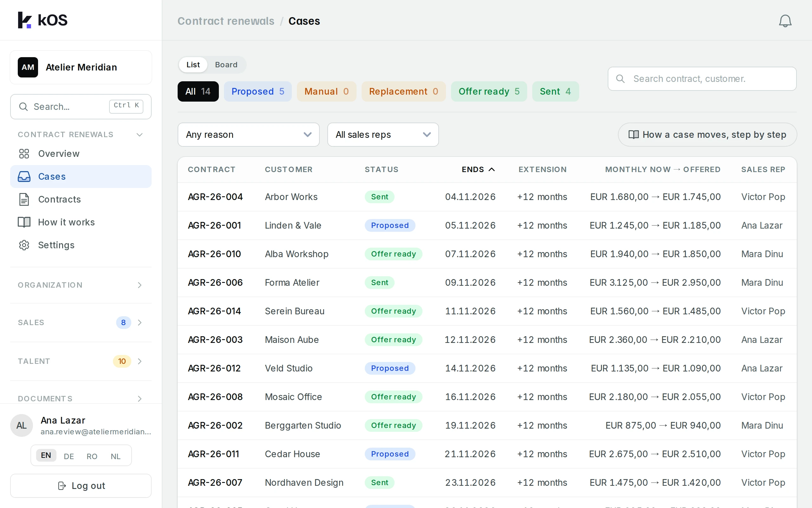This screenshot has width=812, height=508.
Task: Expand the Organization section
Action: coord(81,285)
